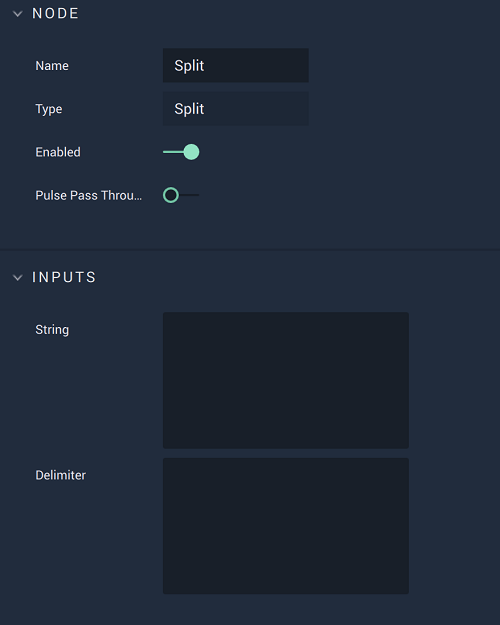Click the read-only Type field showing Split
The width and height of the screenshot is (500, 625).
coord(236,109)
